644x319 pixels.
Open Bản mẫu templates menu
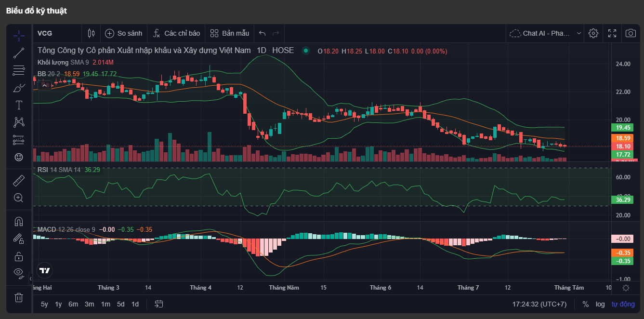(x=230, y=33)
